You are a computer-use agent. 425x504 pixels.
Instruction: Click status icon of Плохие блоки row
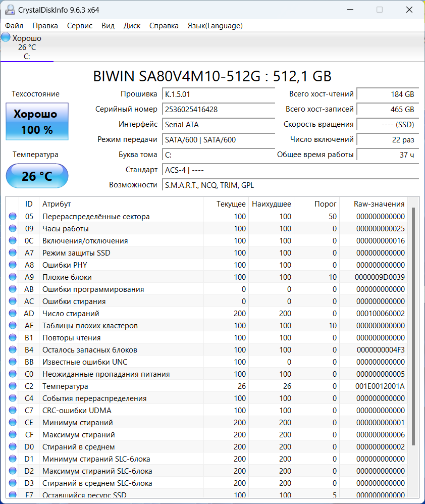[13, 277]
